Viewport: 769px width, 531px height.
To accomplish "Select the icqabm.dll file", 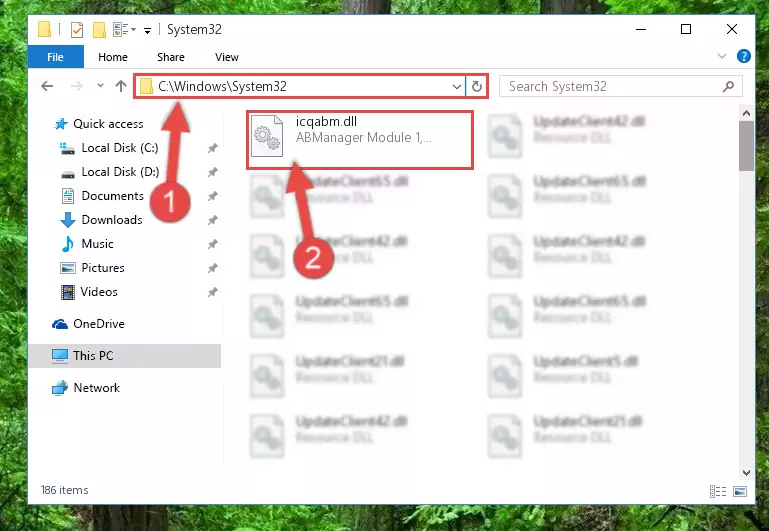I will point(360,140).
